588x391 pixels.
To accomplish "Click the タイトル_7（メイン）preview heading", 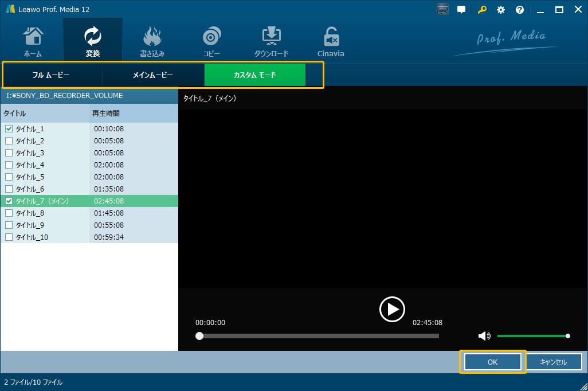I will pyautogui.click(x=210, y=98).
